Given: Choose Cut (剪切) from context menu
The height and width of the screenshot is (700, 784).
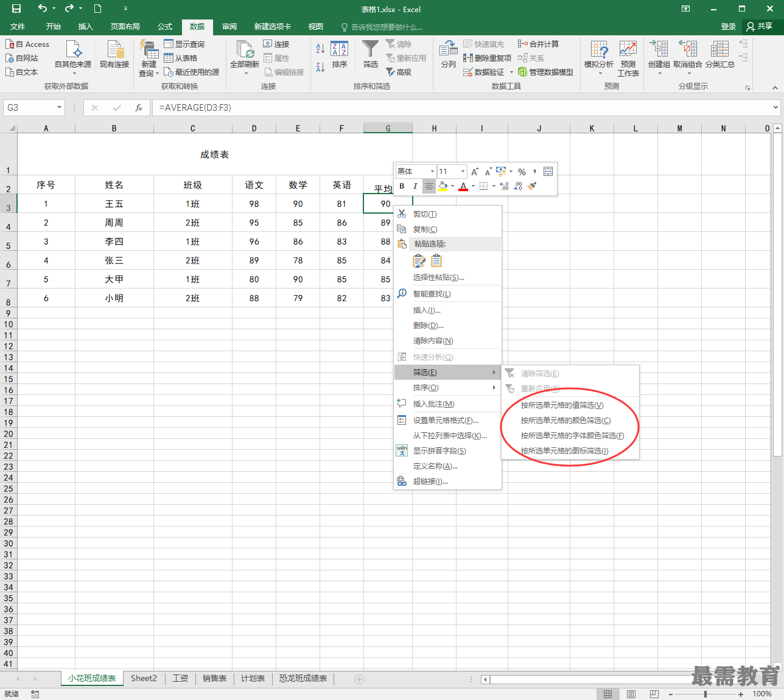Looking at the screenshot, I should click(448, 214).
